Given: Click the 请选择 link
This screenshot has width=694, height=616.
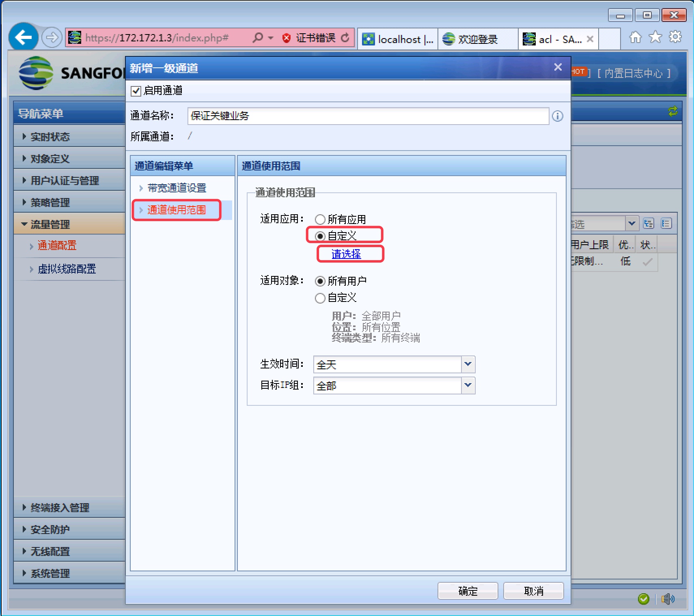Looking at the screenshot, I should point(346,254).
